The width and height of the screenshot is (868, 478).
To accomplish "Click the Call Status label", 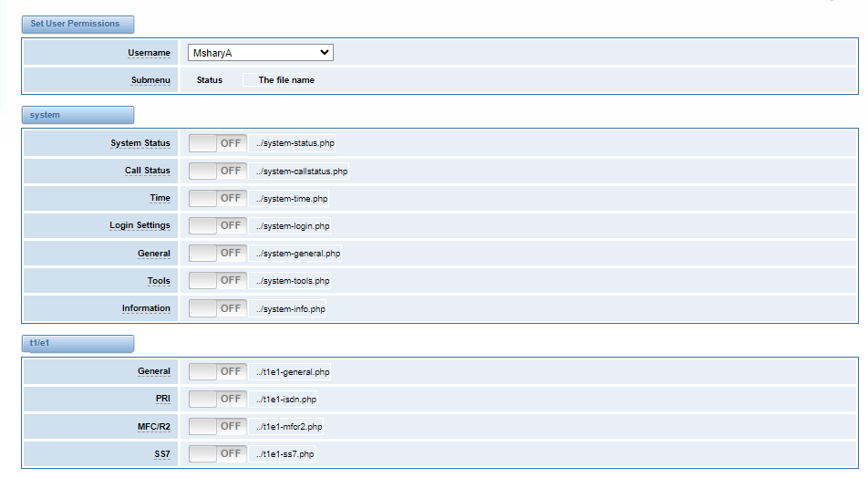I will [x=148, y=171].
